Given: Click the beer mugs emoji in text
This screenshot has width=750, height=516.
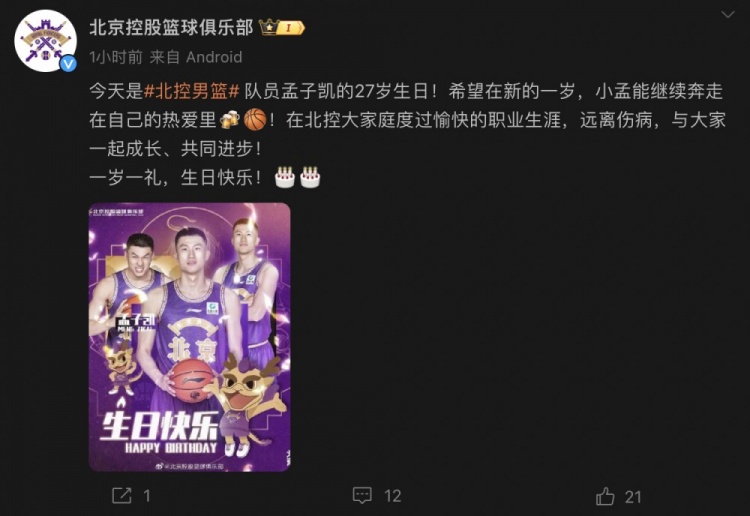Looking at the screenshot, I should click(x=230, y=120).
